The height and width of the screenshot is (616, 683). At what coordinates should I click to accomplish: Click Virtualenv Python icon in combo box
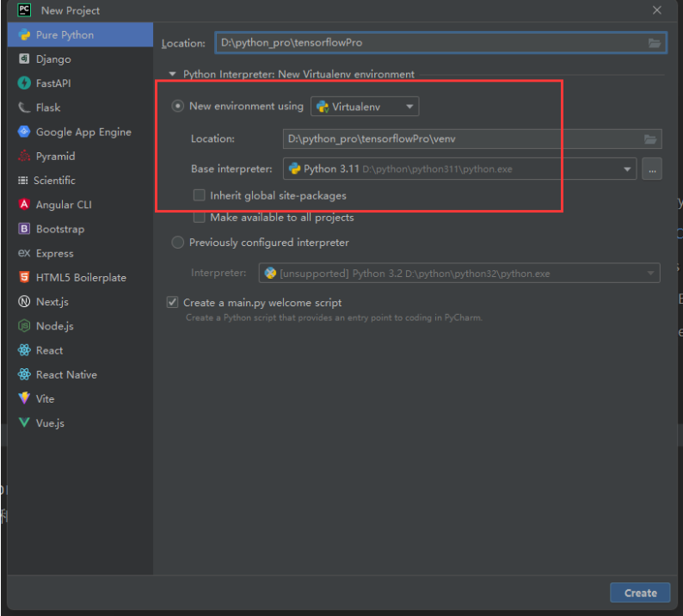pos(323,107)
